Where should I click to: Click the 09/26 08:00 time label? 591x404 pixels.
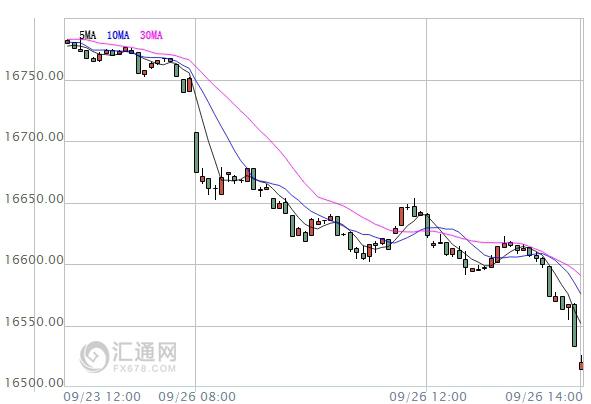pos(197,396)
